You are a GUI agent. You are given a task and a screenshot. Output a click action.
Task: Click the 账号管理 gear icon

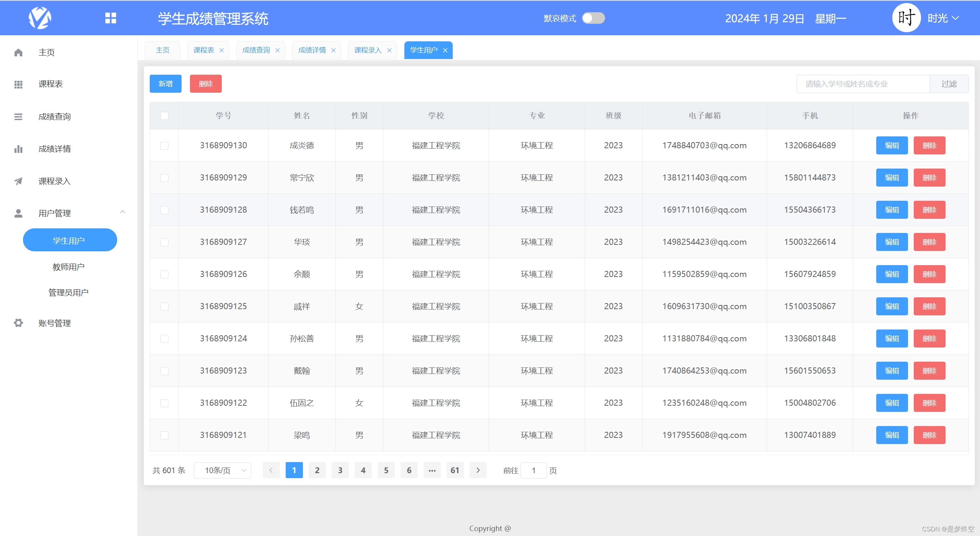coord(18,323)
